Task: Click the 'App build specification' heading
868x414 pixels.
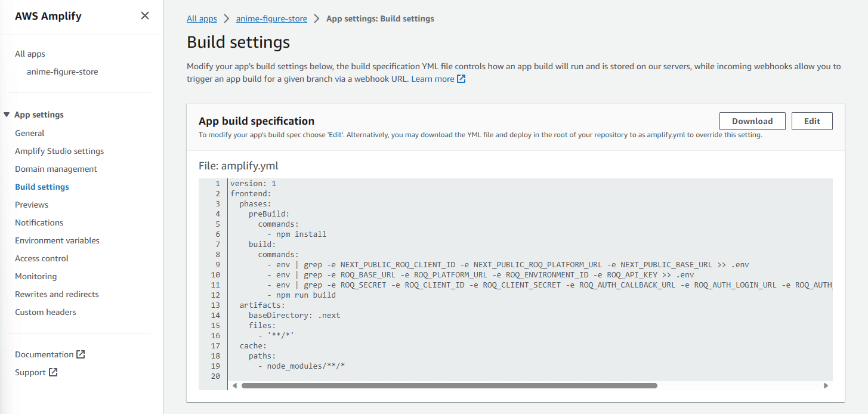Action: pos(257,121)
